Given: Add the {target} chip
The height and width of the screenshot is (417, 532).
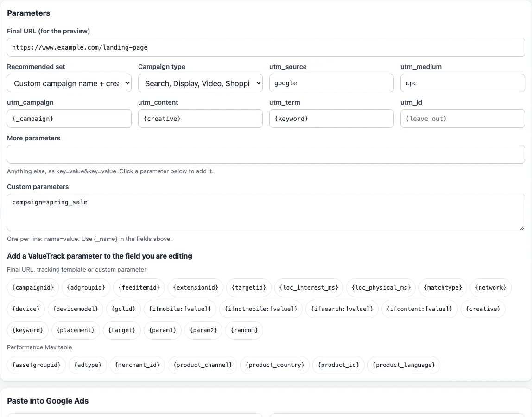Looking at the screenshot, I should pyautogui.click(x=121, y=330).
